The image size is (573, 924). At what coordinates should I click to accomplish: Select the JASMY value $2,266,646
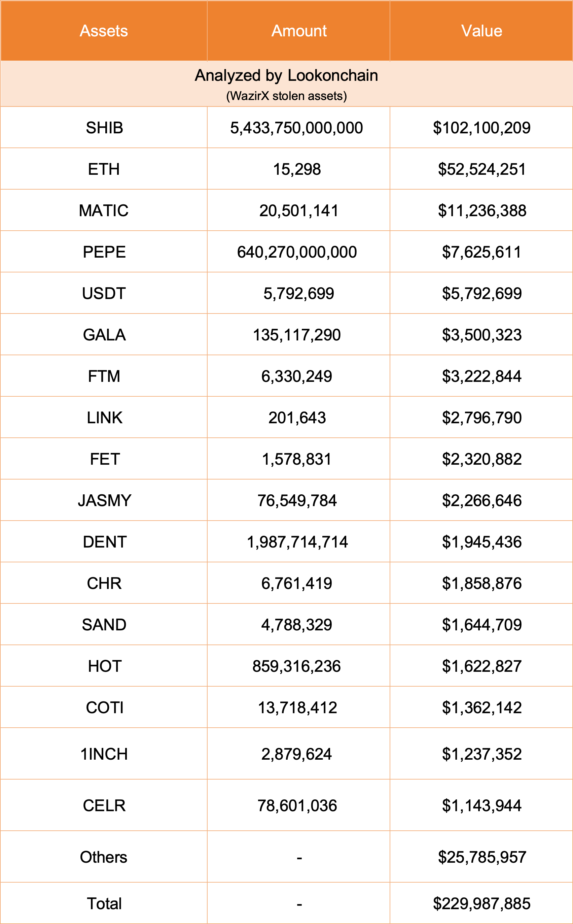click(482, 500)
